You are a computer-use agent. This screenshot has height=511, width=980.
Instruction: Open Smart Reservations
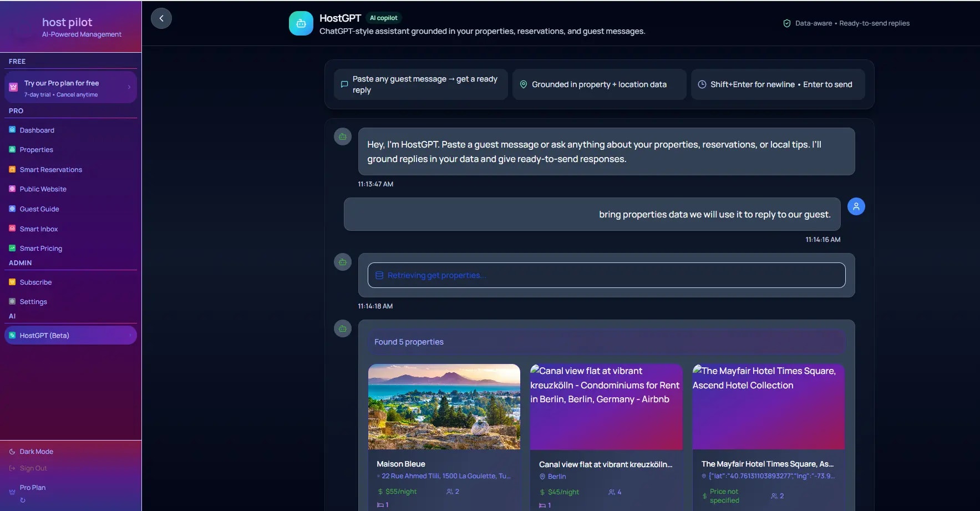point(50,169)
